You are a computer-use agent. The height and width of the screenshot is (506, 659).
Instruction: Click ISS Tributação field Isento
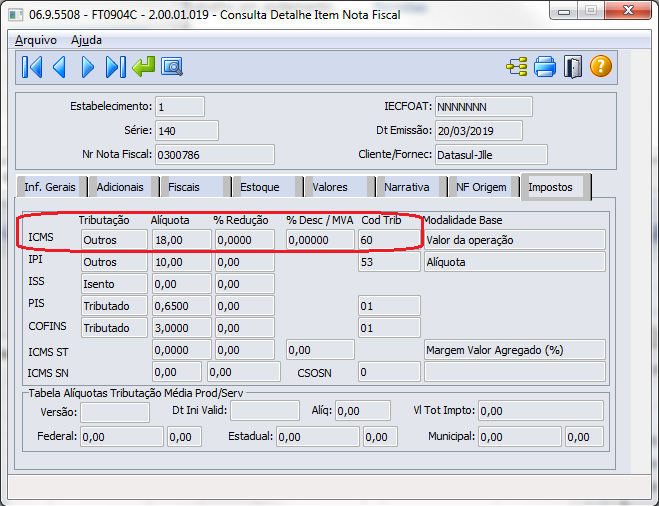[x=114, y=284]
